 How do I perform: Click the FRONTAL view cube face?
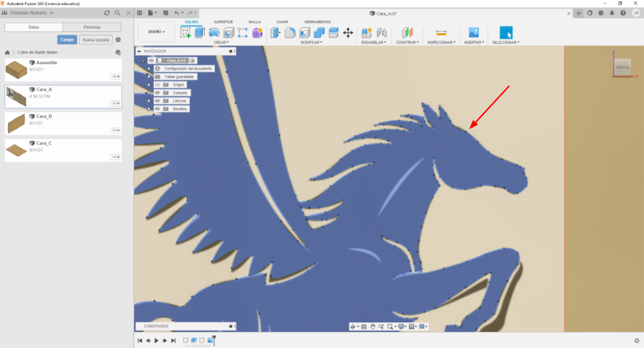[x=622, y=67]
